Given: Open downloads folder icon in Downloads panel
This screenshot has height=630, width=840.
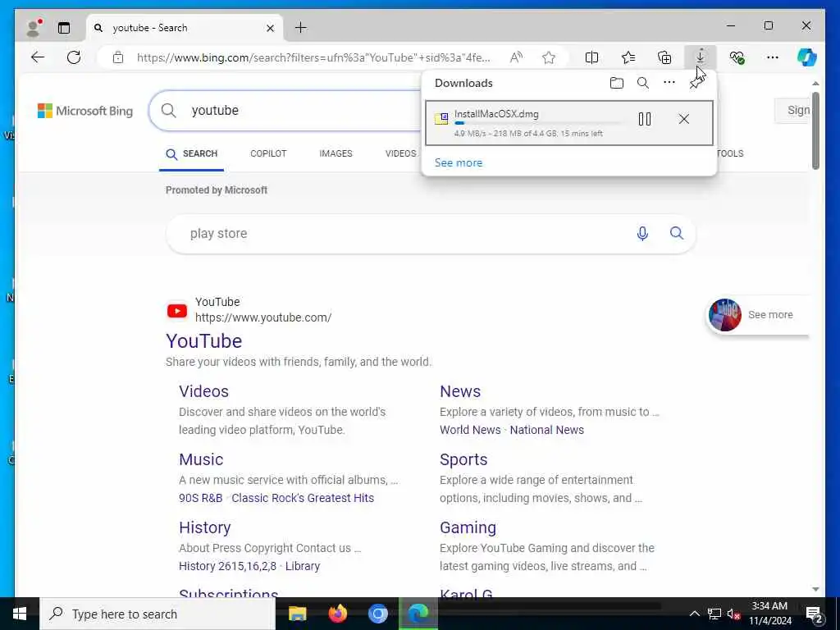Looking at the screenshot, I should click(x=617, y=83).
